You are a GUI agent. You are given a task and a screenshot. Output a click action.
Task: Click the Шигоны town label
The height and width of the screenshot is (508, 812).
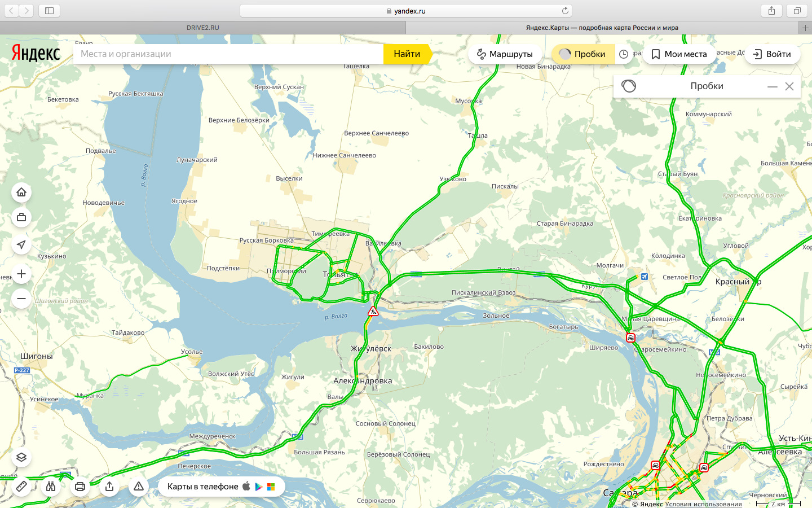[x=37, y=356]
